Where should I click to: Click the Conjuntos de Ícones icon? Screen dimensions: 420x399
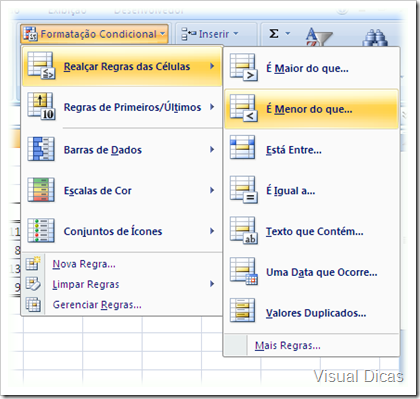(x=41, y=230)
